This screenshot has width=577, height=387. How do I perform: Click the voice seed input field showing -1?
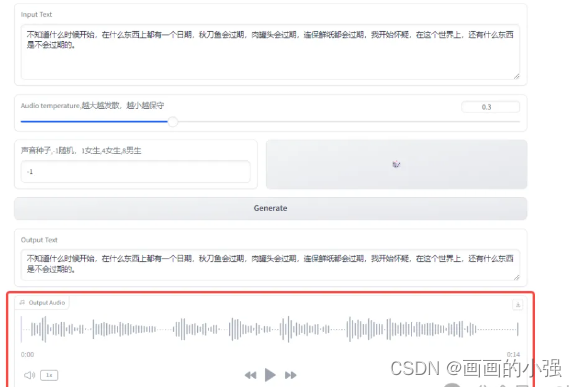pyautogui.click(x=135, y=171)
